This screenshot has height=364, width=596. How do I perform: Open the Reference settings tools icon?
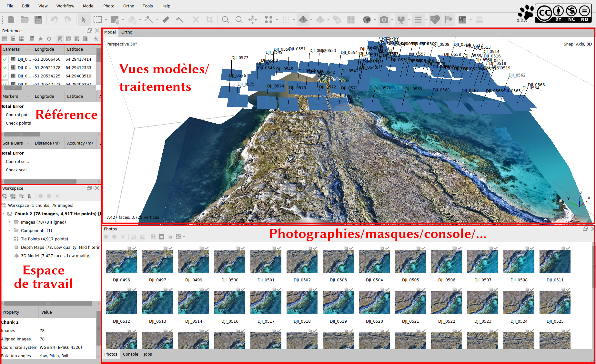click(x=96, y=39)
